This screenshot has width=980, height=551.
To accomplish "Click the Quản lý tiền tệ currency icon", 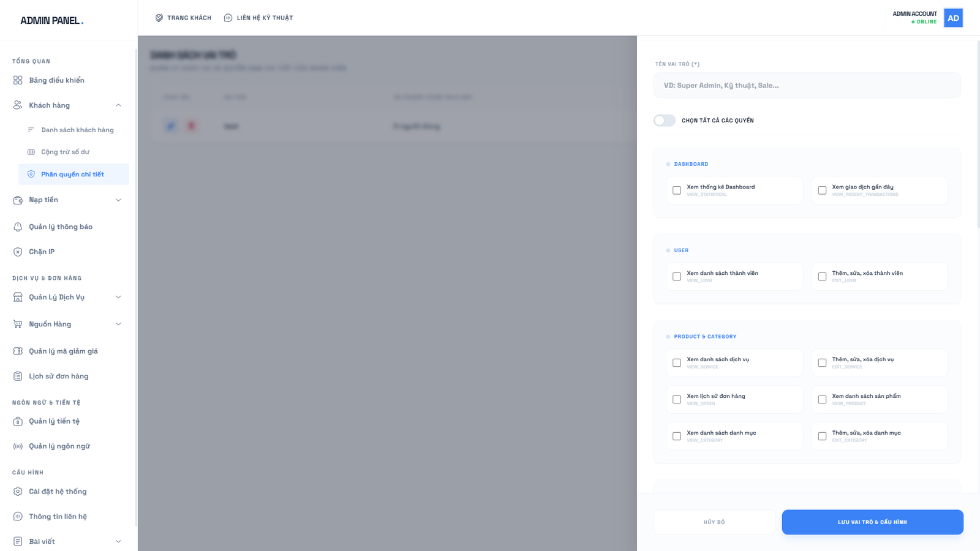I will [x=18, y=421].
